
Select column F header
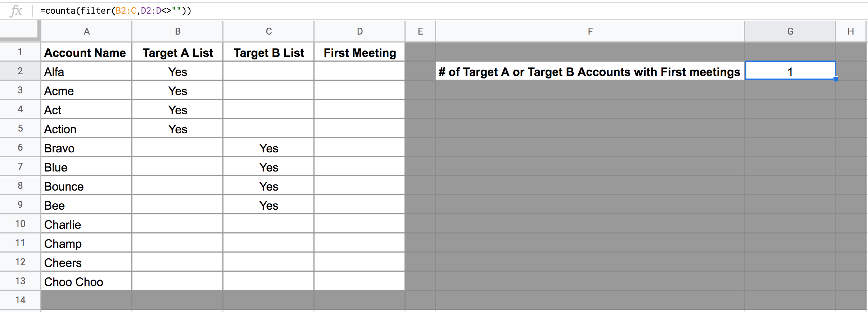click(590, 31)
